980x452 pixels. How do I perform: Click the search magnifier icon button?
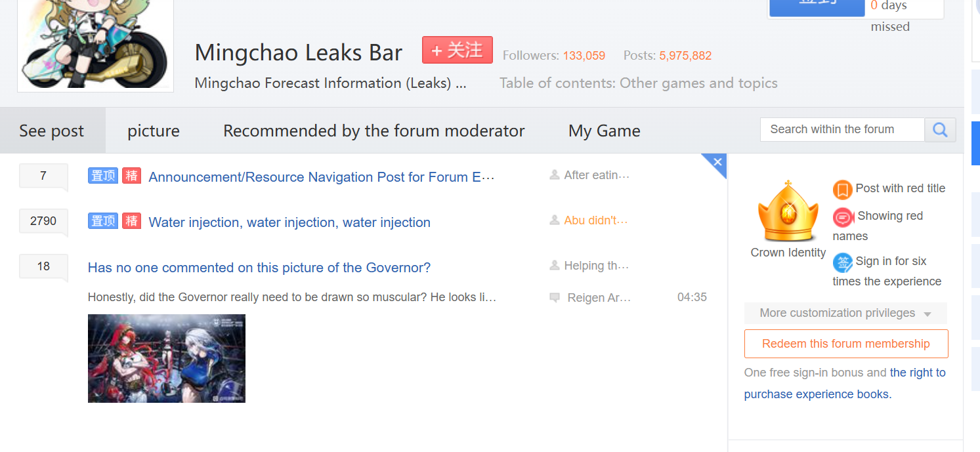pyautogui.click(x=940, y=130)
